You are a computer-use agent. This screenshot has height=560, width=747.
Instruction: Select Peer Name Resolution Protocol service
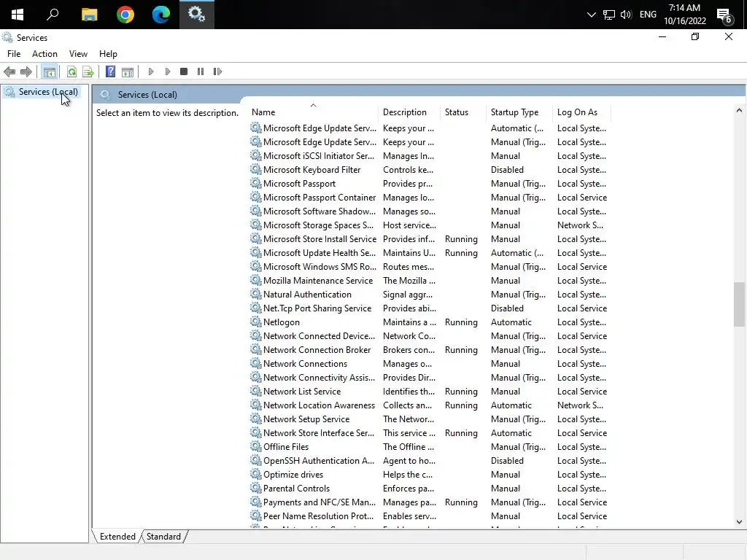tap(430, 516)
